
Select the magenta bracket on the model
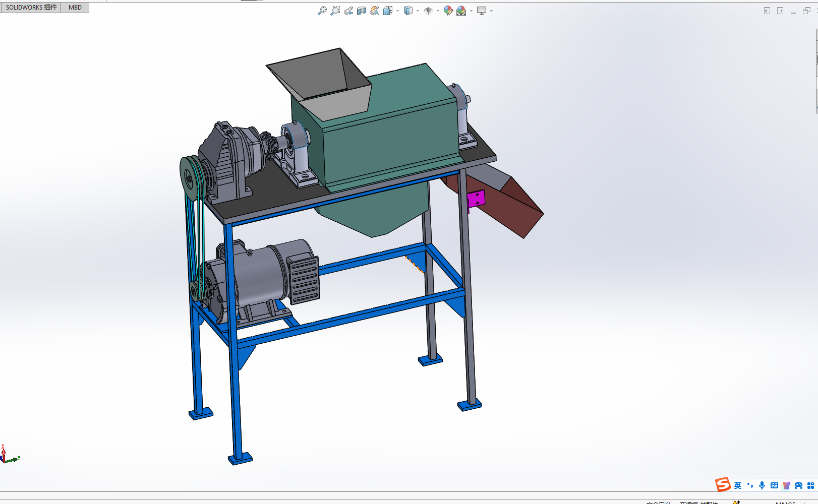[x=476, y=199]
